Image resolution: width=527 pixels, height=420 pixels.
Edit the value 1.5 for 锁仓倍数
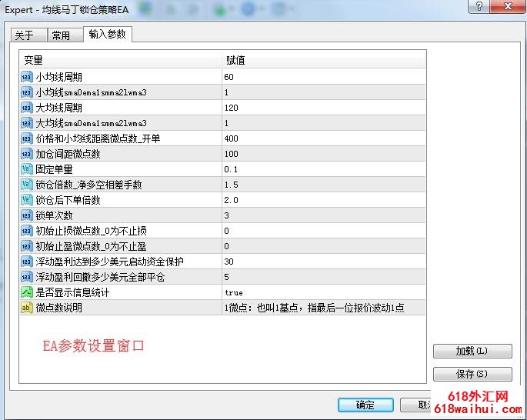[x=324, y=185]
